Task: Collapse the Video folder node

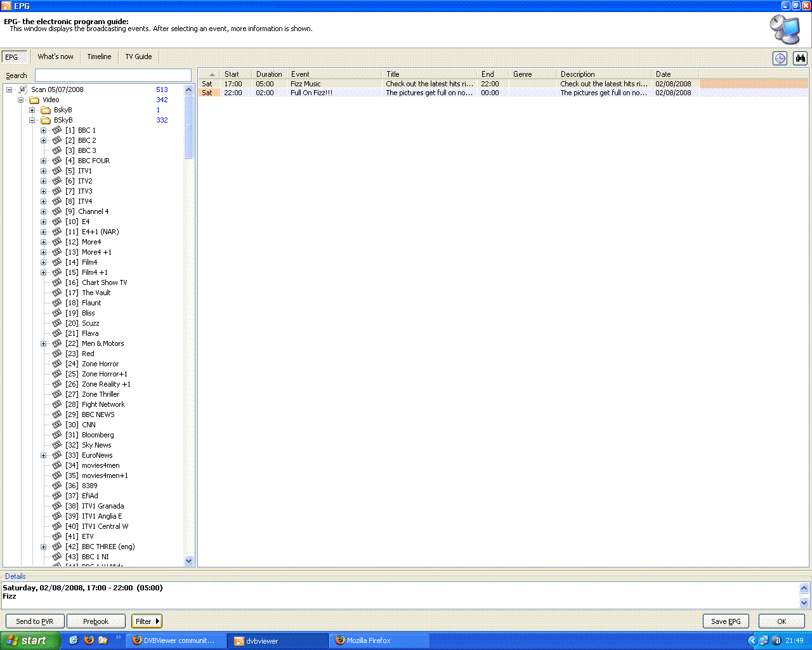Action: (21, 100)
